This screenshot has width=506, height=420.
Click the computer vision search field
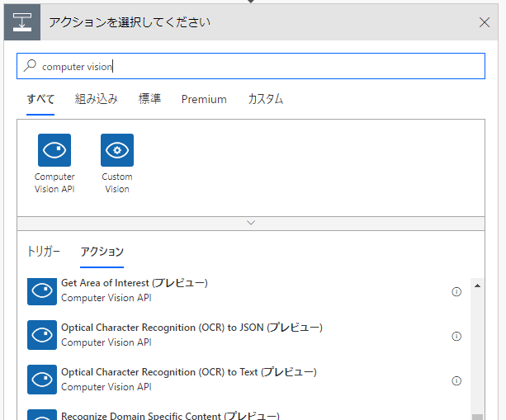coord(251,66)
